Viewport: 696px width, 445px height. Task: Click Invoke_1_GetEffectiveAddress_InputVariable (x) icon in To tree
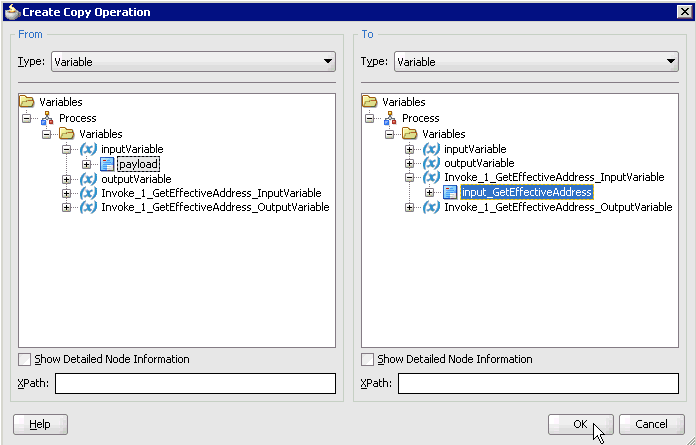[431, 177]
